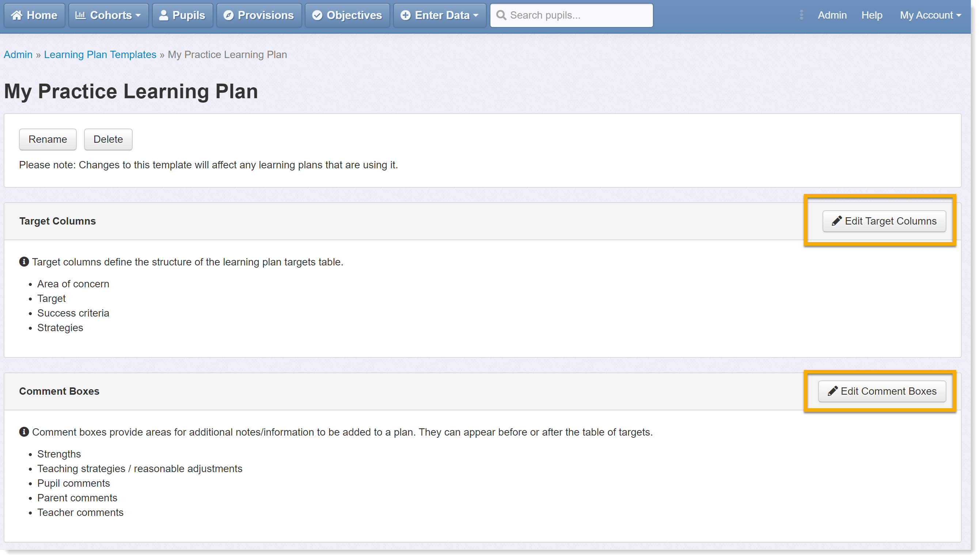The width and height of the screenshot is (980, 559).
Task: Click the Parent comments list item
Action: [77, 498]
